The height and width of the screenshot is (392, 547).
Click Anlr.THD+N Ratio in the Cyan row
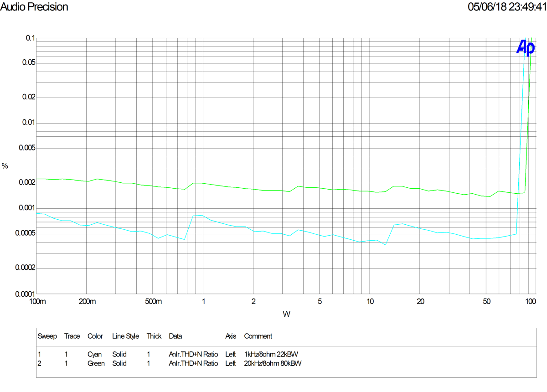[193, 354]
